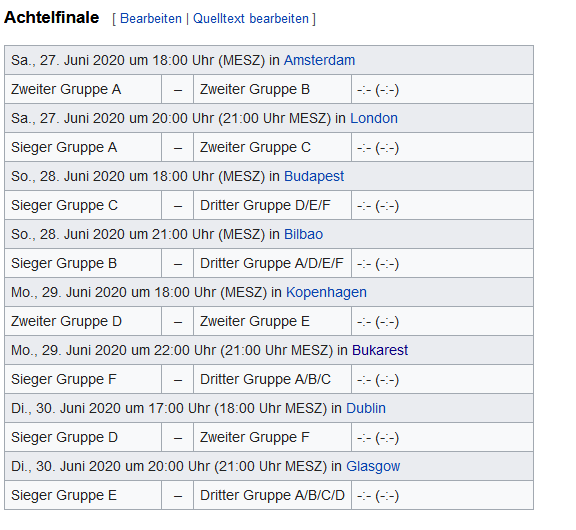Select the Dritter Gruppe A/B/C/D cell
Image resolution: width=576 pixels, height=530 pixels.
272,495
